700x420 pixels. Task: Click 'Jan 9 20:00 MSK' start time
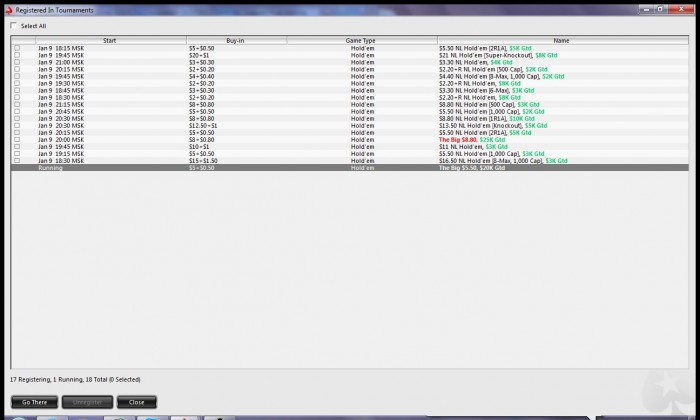point(61,140)
